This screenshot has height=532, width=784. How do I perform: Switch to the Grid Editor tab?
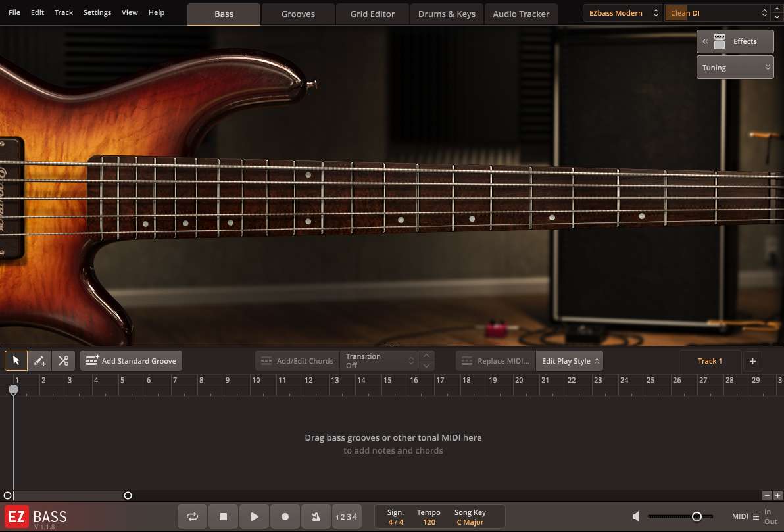(x=372, y=13)
